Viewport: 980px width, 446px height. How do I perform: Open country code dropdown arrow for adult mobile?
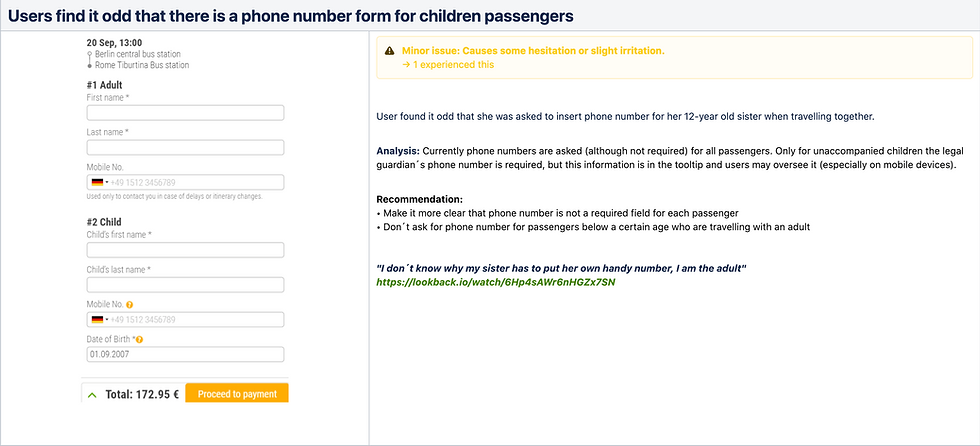pyautogui.click(x=106, y=182)
